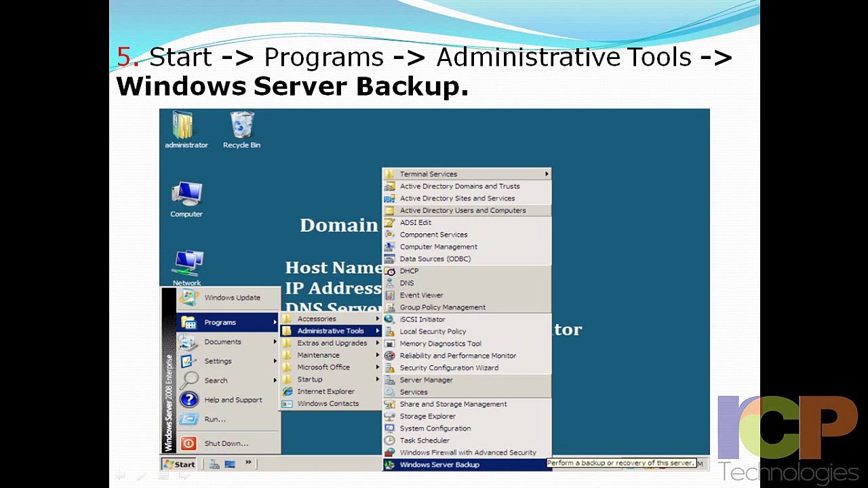This screenshot has width=868, height=488.
Task: Click the Internet Explorer icon in Programs menu
Action: tap(288, 392)
